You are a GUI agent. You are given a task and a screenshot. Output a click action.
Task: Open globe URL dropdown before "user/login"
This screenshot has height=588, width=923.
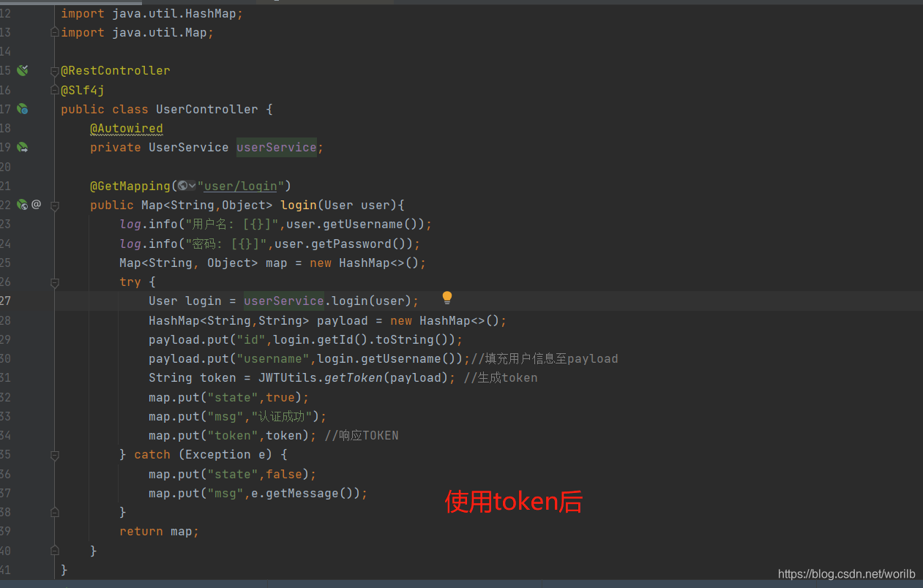click(x=187, y=186)
